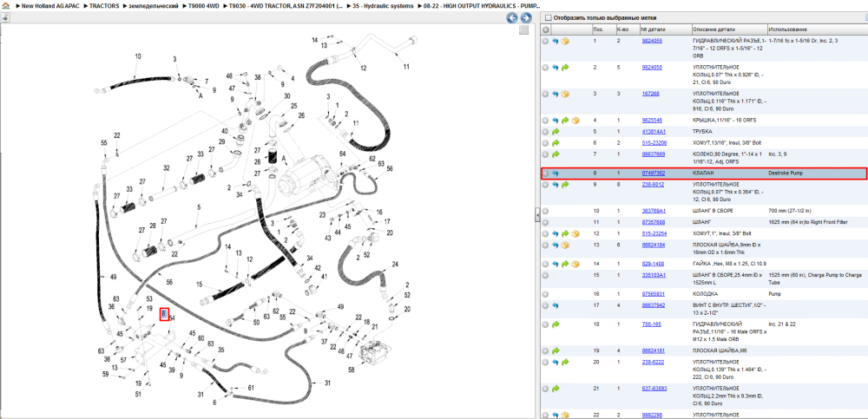The width and height of the screenshot is (868, 419).
Task: Open 'TRACTORS' breadcrumb
Action: tap(105, 5)
